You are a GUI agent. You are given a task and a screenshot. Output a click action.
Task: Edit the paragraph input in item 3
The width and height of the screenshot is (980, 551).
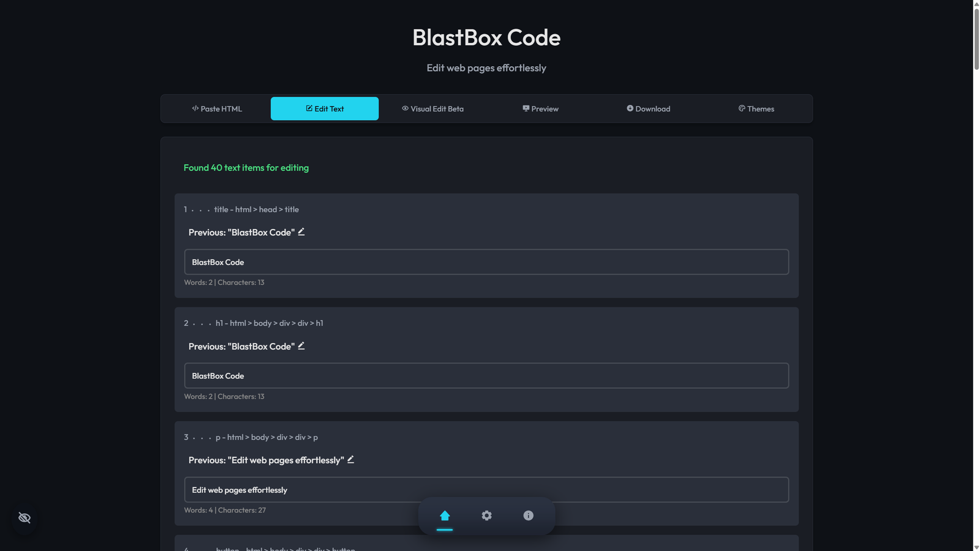point(486,490)
